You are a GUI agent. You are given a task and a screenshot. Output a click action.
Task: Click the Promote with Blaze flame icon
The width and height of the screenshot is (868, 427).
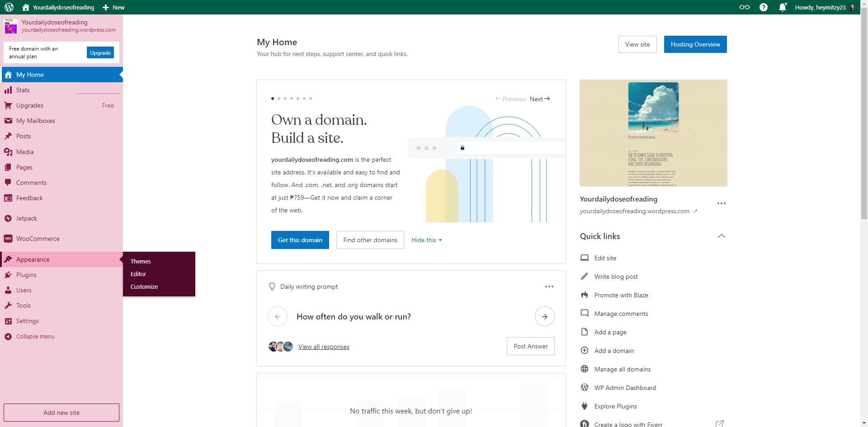click(585, 295)
